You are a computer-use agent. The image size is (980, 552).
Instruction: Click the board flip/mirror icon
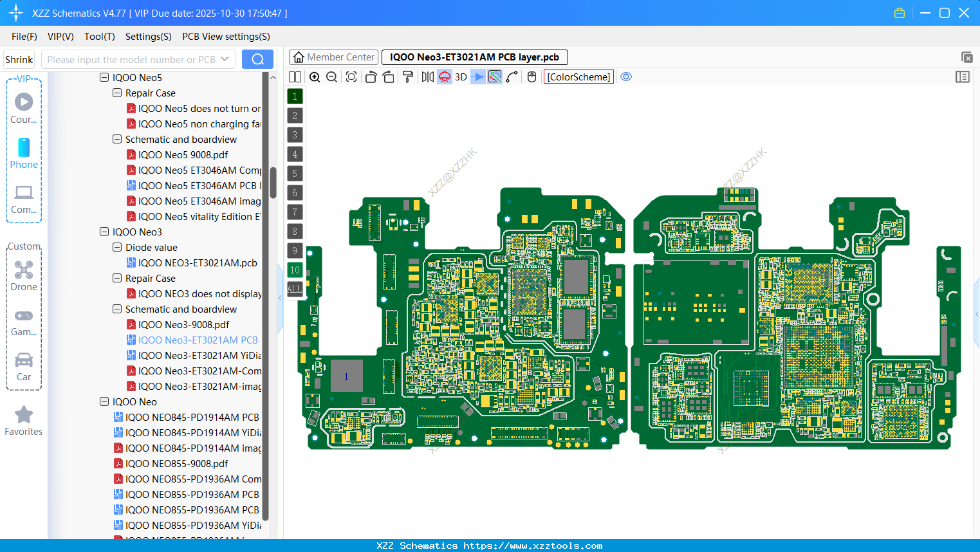427,77
